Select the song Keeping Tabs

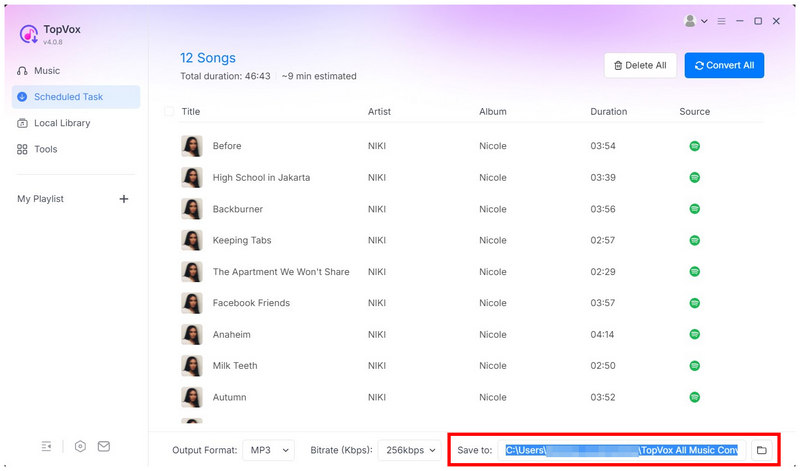tap(242, 240)
